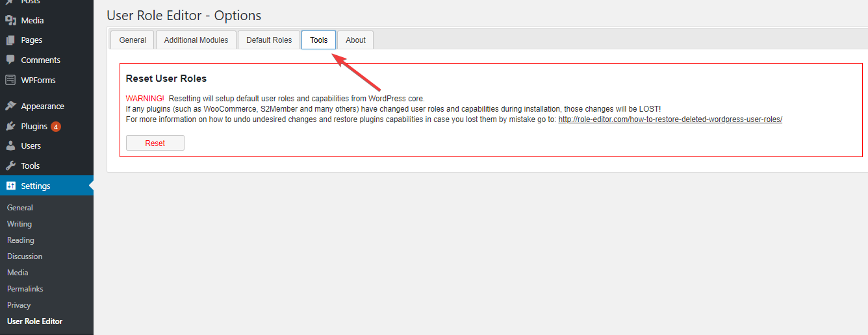
Task: Click the WPForms icon
Action: (10, 80)
